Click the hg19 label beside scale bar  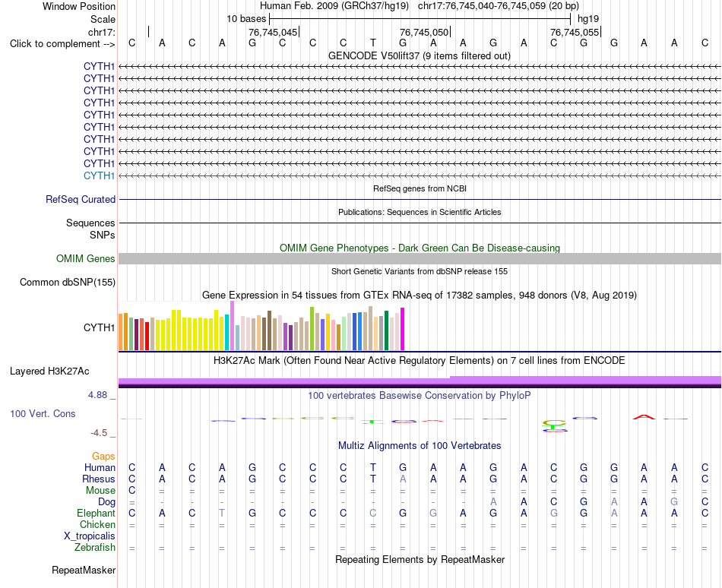point(588,19)
